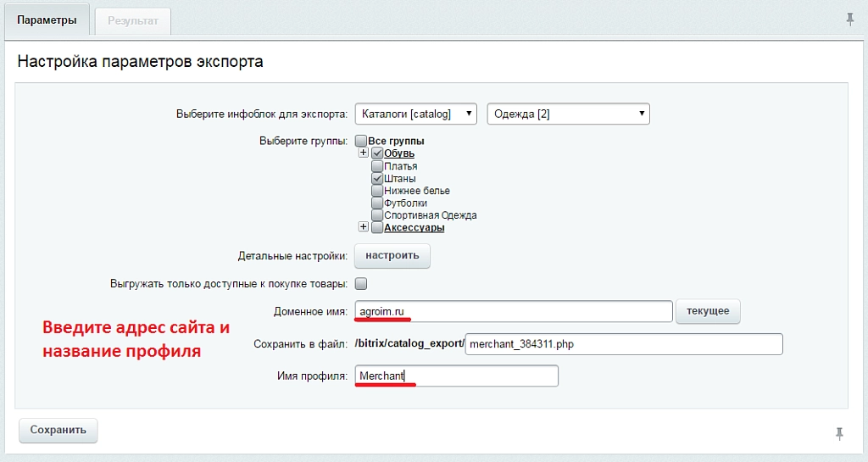Click the Обувь group link
Screen dimensions: 868x462
[399, 153]
